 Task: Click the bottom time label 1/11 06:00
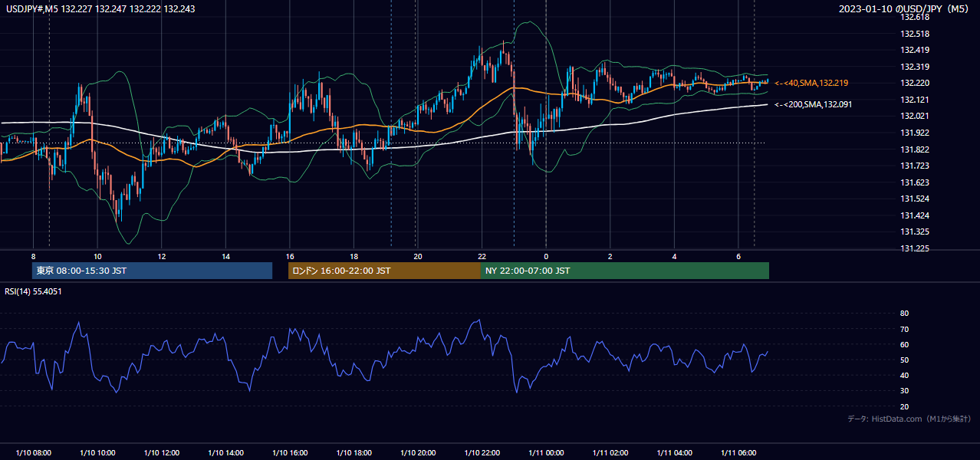pyautogui.click(x=738, y=453)
